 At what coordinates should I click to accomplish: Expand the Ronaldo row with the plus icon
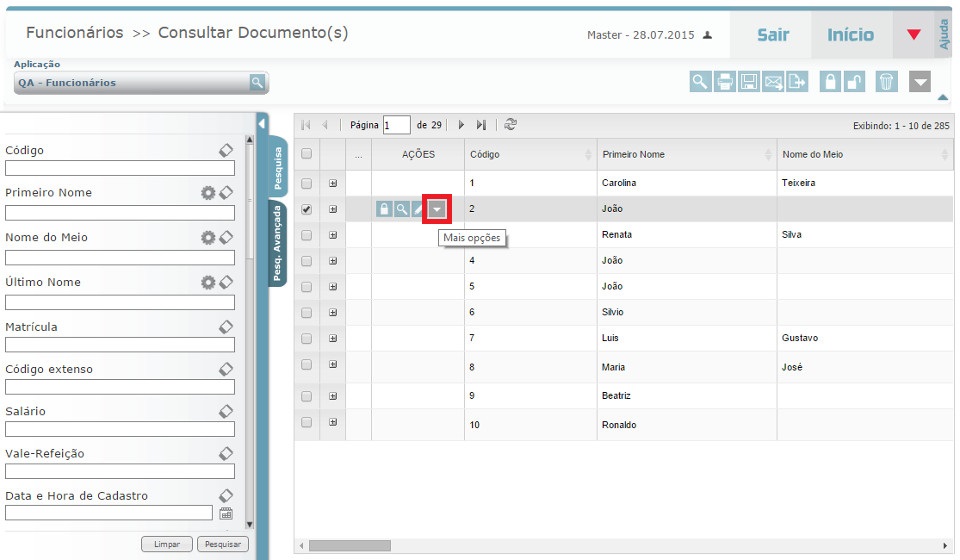(333, 422)
